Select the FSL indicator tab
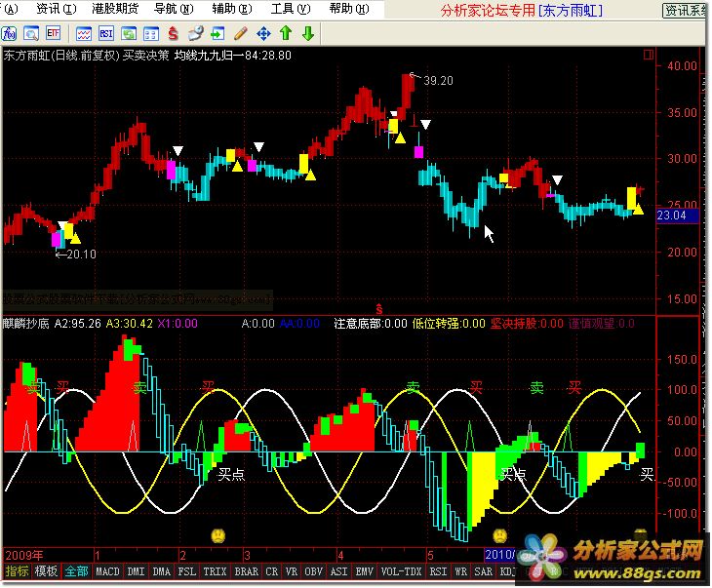The width and height of the screenshot is (712, 588). [x=187, y=571]
